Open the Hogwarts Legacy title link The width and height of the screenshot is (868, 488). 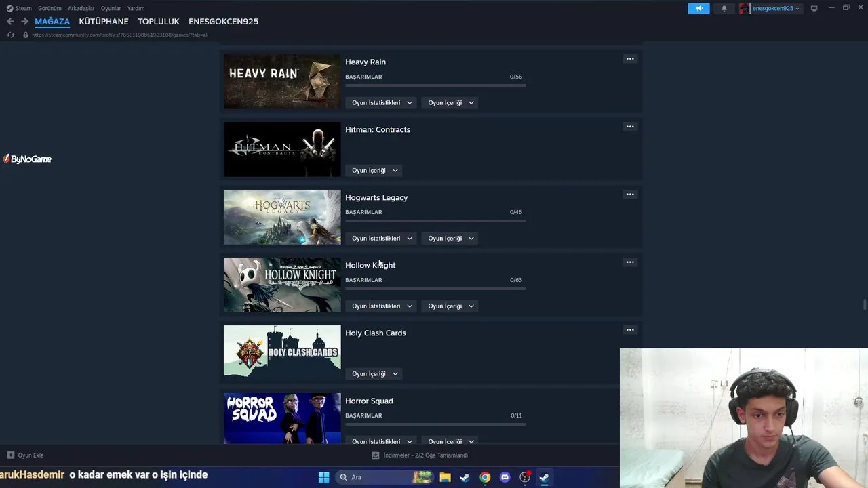376,197
